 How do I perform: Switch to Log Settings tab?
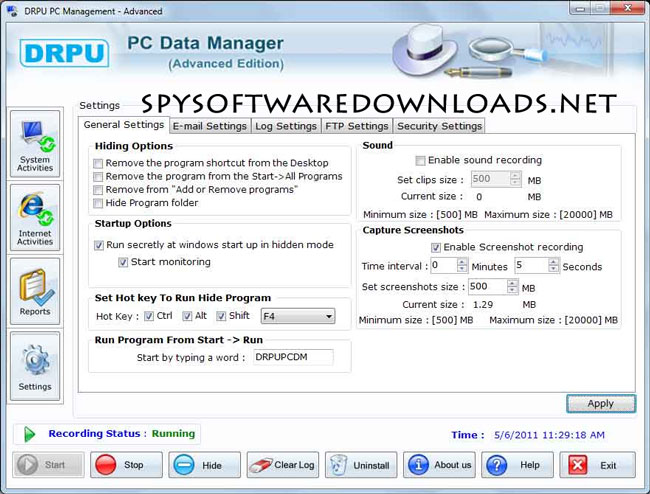pyautogui.click(x=286, y=126)
